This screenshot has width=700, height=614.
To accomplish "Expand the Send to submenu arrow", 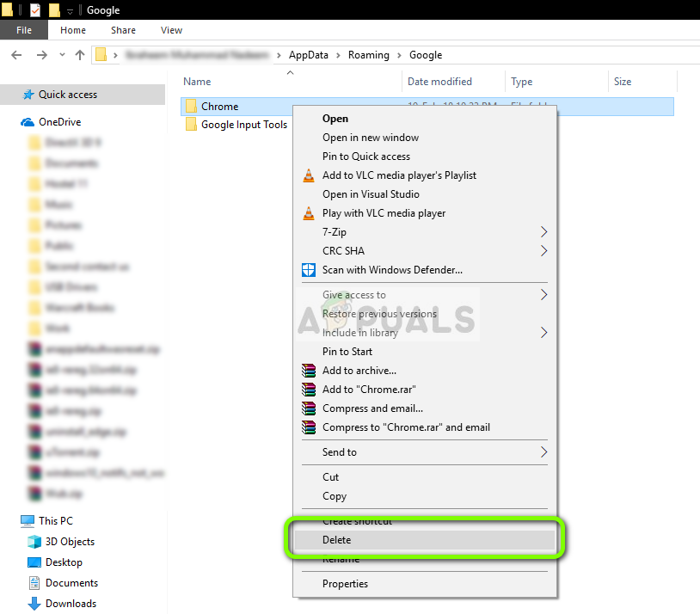I will click(543, 452).
